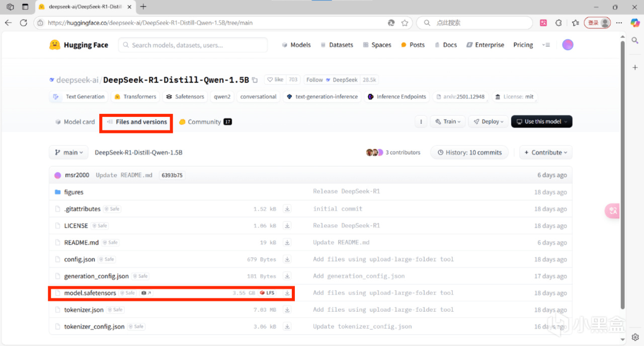Click the Hugging Face logo
644x346 pixels.
(78, 45)
